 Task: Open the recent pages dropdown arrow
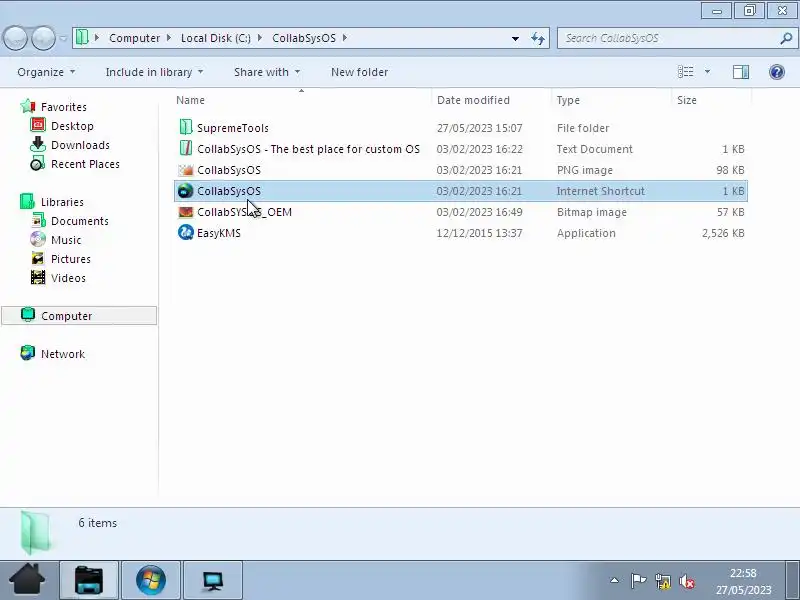[x=63, y=38]
